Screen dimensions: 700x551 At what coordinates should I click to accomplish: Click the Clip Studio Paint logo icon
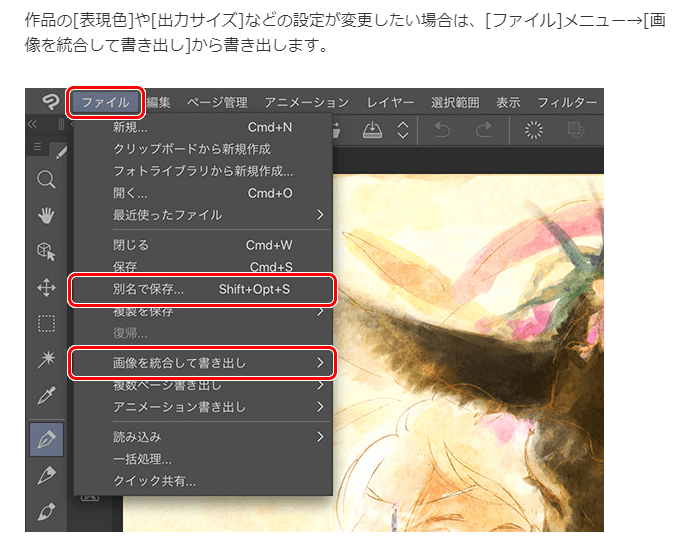(x=50, y=102)
